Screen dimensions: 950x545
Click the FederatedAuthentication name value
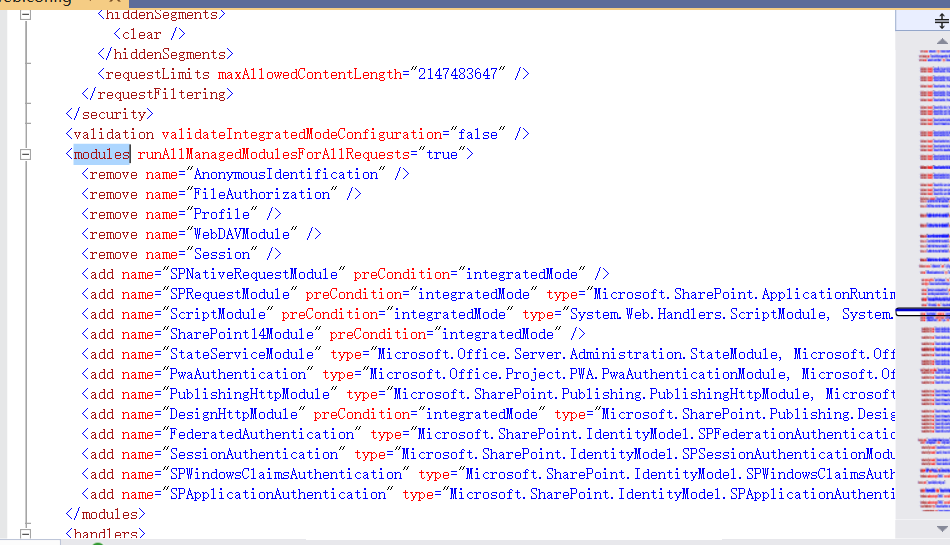point(262,434)
